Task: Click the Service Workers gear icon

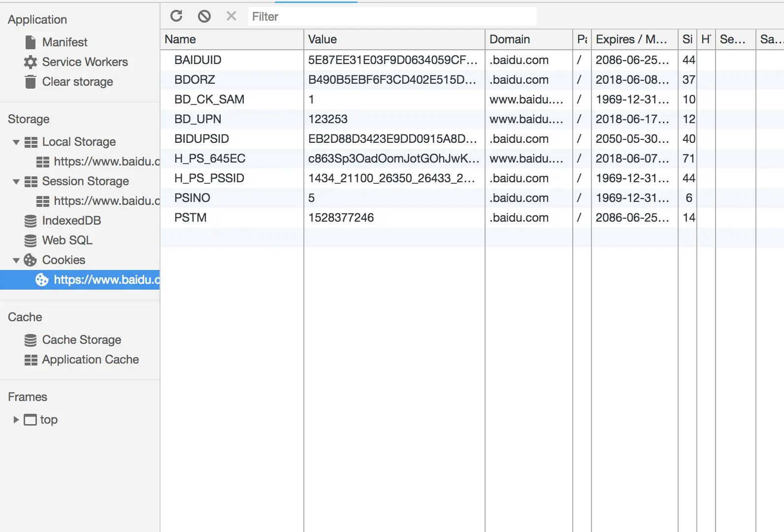Action: [x=31, y=62]
